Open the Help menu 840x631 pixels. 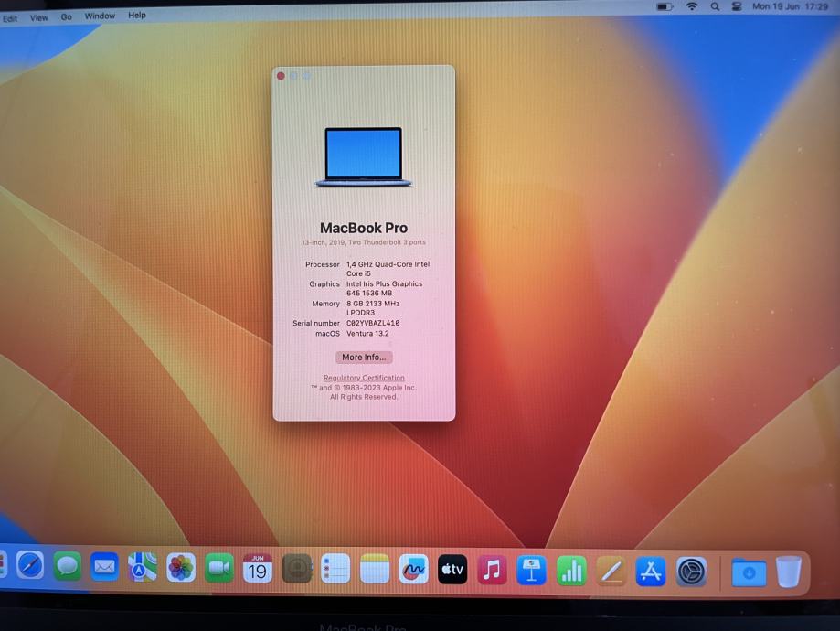click(137, 15)
